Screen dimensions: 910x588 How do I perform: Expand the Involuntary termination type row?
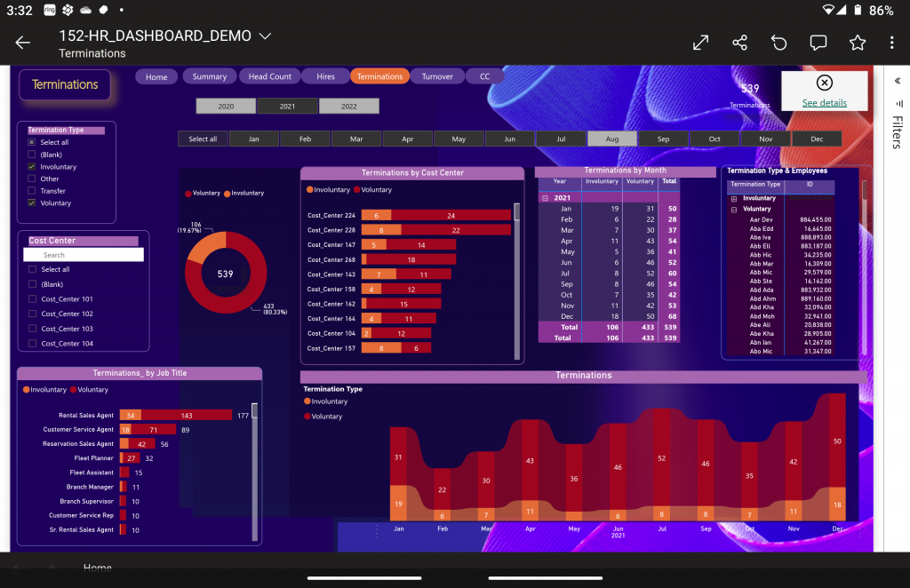coord(734,198)
